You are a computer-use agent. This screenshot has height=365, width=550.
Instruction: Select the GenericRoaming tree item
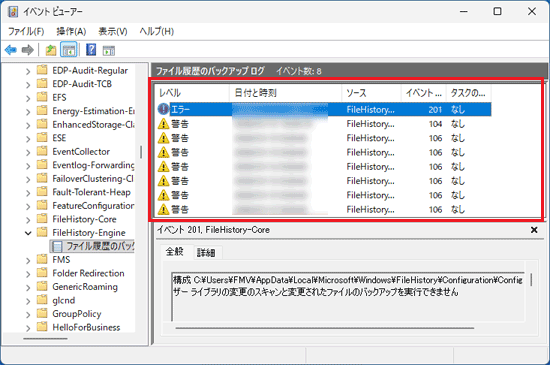85,286
